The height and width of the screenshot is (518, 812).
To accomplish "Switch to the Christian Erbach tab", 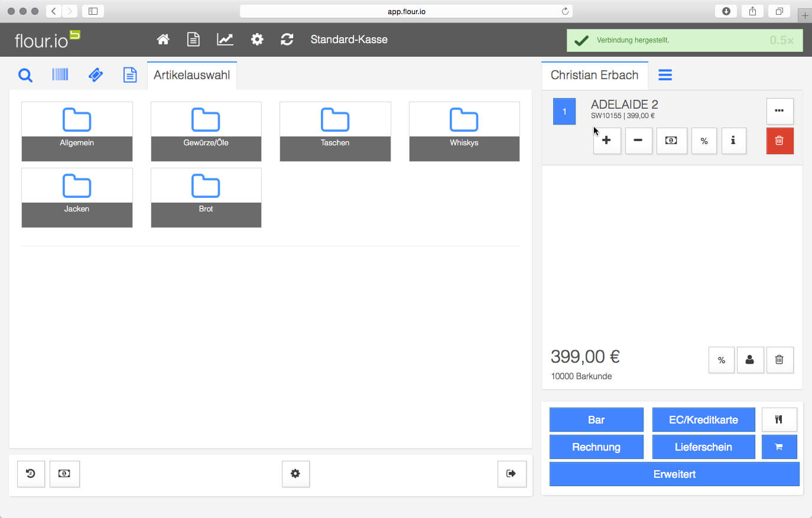I will pos(595,75).
